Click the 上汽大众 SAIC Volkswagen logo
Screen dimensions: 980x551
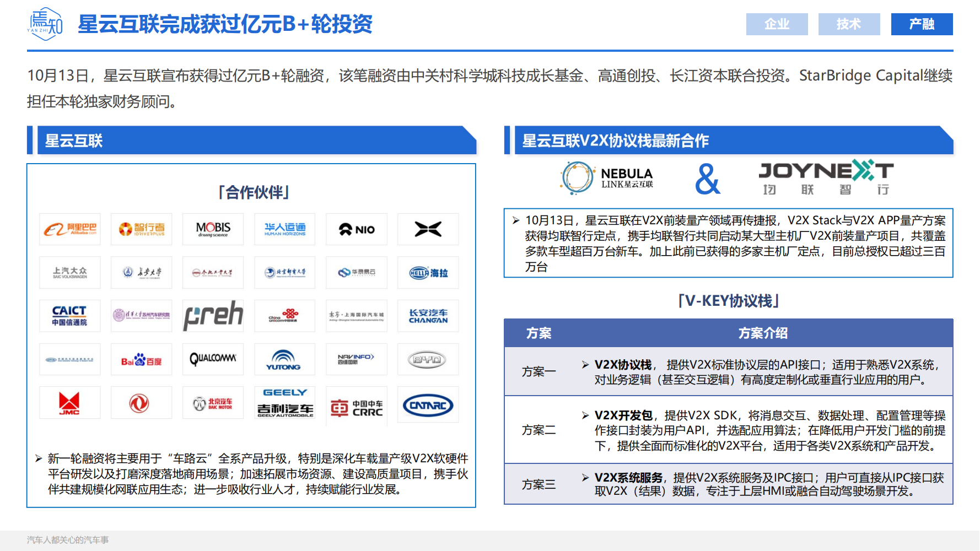[x=70, y=272]
